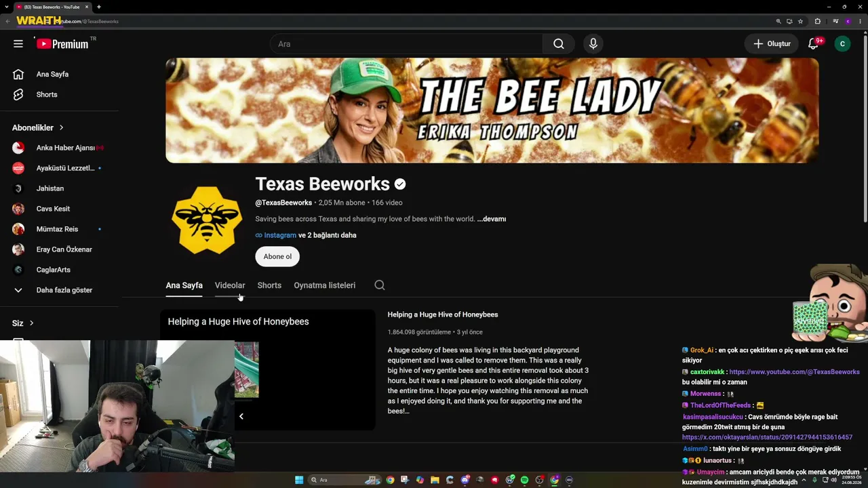This screenshot has width=868, height=488.
Task: Open the YouTube guide hamburger menu
Action: coord(18,43)
